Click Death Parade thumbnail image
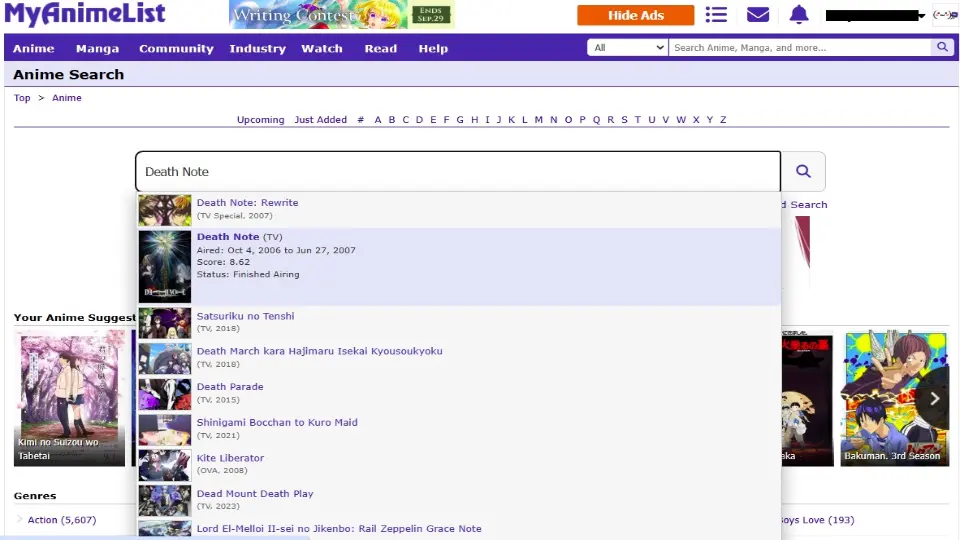This screenshot has width=960, height=540. [x=165, y=394]
